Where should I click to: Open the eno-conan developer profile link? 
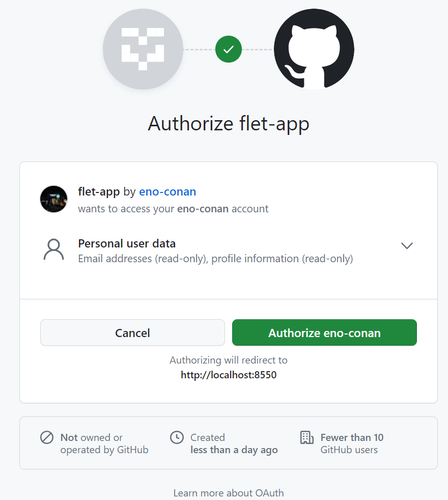click(167, 192)
